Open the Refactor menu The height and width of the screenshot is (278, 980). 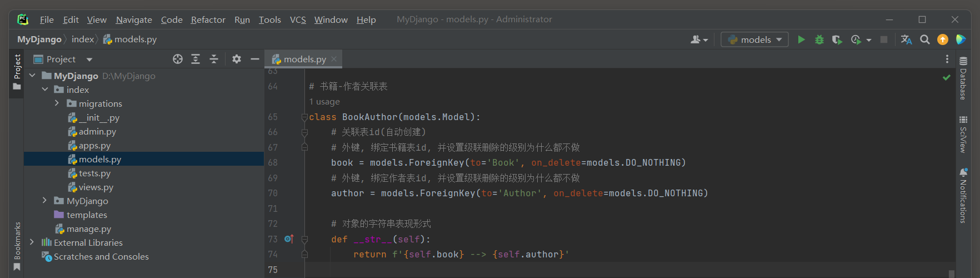[x=208, y=19]
